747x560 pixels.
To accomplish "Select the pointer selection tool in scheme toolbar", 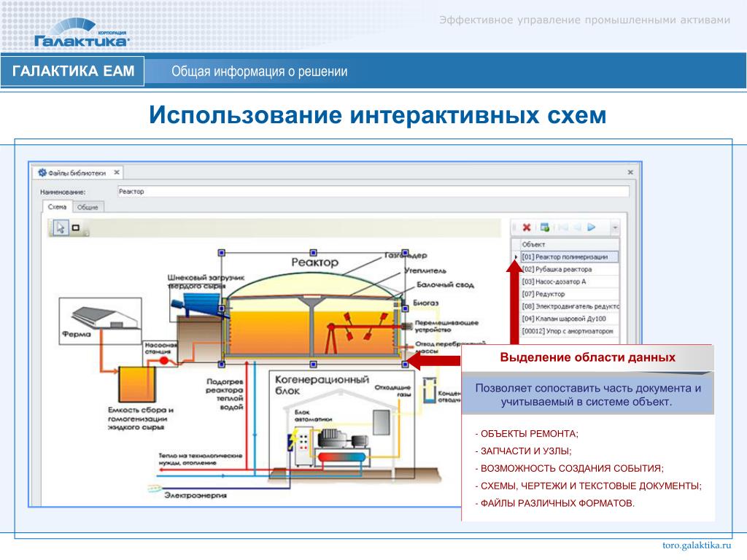I will (x=61, y=227).
